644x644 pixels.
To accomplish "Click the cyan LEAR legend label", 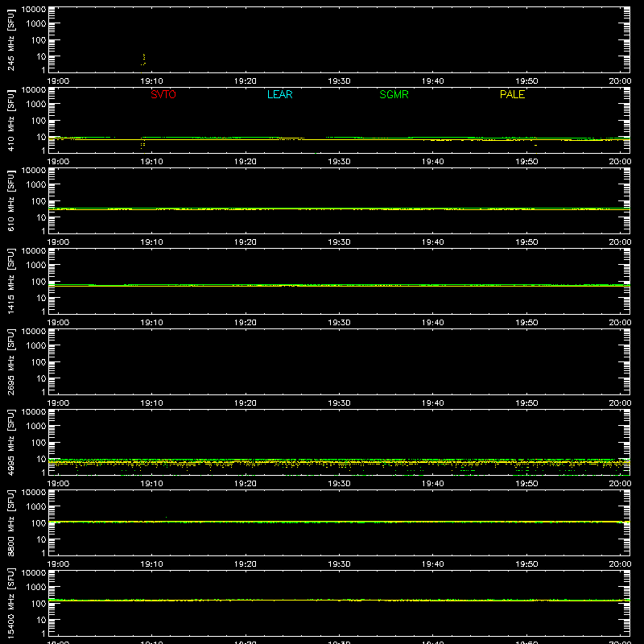I will point(279,94).
